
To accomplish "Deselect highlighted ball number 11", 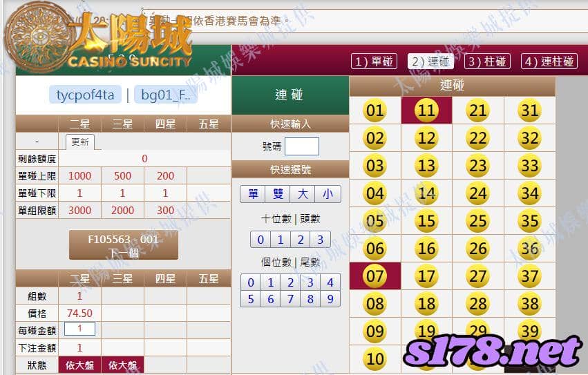I will 426,110.
